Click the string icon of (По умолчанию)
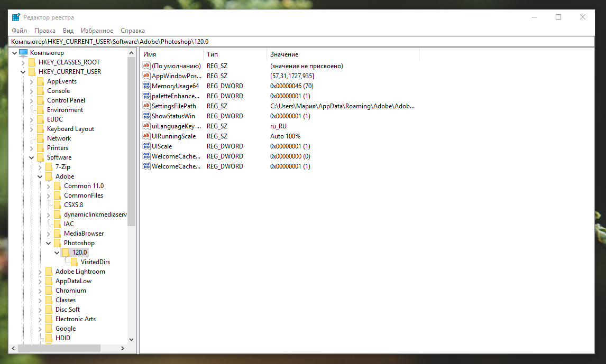This screenshot has width=606, height=364. pyautogui.click(x=146, y=66)
